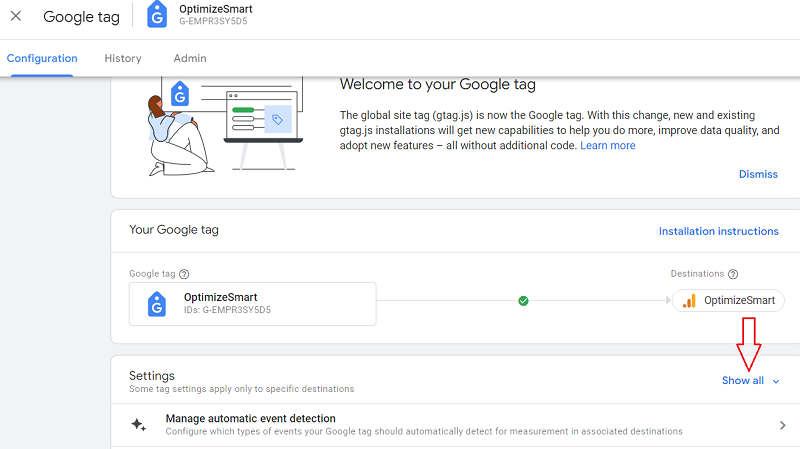The width and height of the screenshot is (800, 449).
Task: Select the OptimizeSmart Google tag card
Action: [253, 304]
